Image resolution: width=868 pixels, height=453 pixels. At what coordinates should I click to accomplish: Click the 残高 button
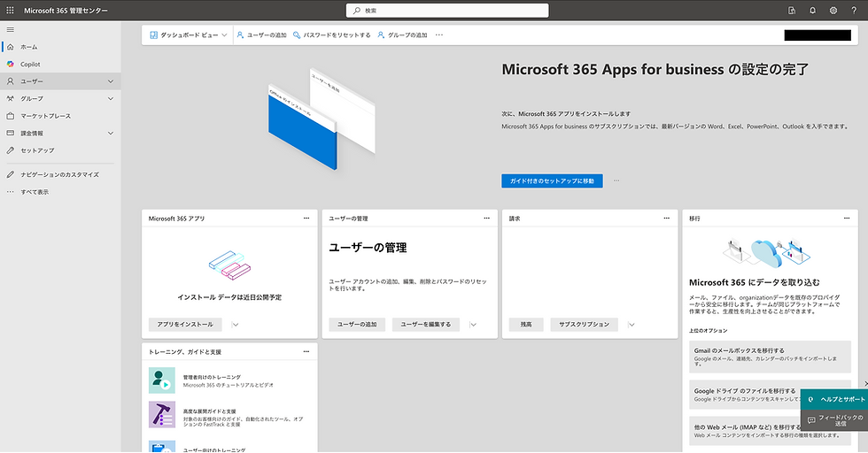pyautogui.click(x=526, y=325)
